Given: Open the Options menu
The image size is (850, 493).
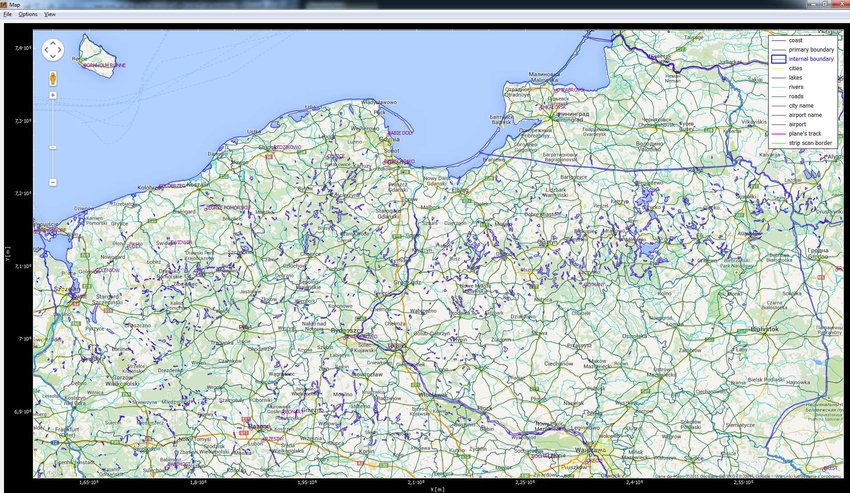Looking at the screenshot, I should (x=28, y=14).
